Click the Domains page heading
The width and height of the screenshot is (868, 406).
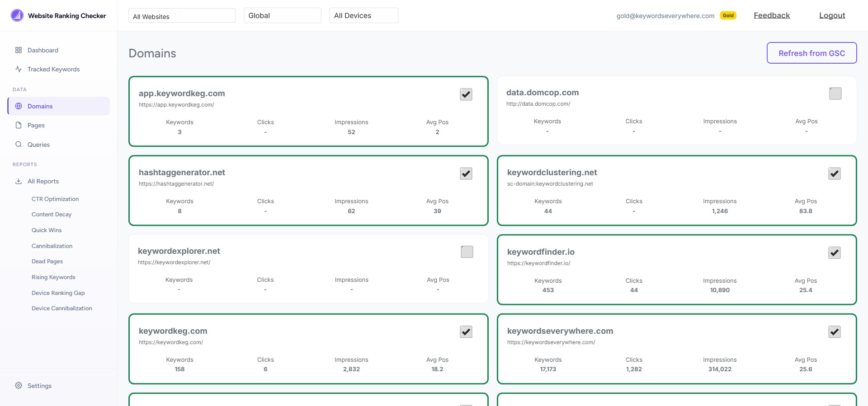152,53
